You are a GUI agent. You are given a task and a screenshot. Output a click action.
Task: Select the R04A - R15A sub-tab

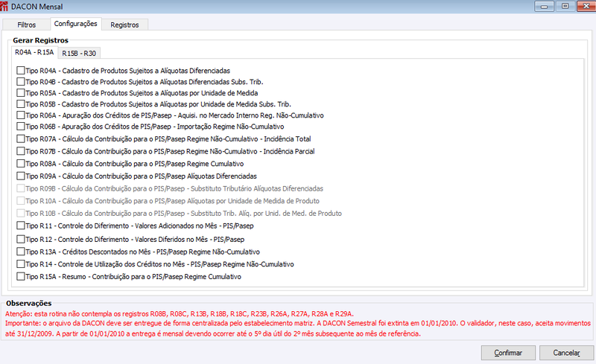click(34, 52)
